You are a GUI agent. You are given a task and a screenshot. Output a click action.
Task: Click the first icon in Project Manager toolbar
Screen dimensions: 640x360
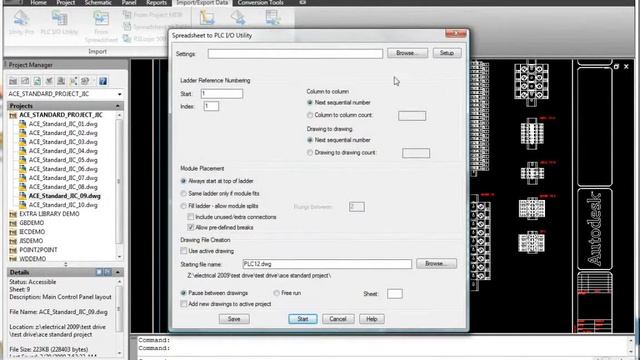click(x=13, y=81)
